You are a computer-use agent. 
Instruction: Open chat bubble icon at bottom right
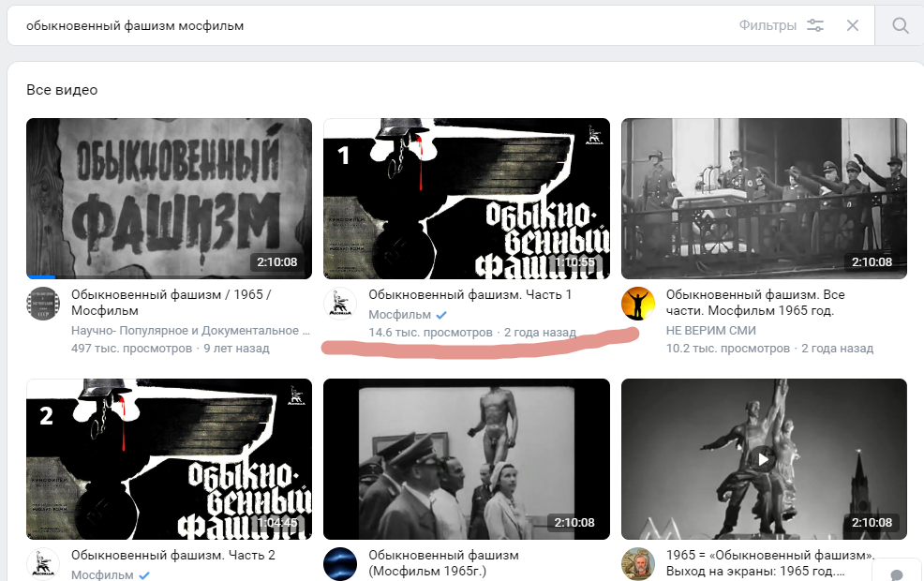pos(896,574)
